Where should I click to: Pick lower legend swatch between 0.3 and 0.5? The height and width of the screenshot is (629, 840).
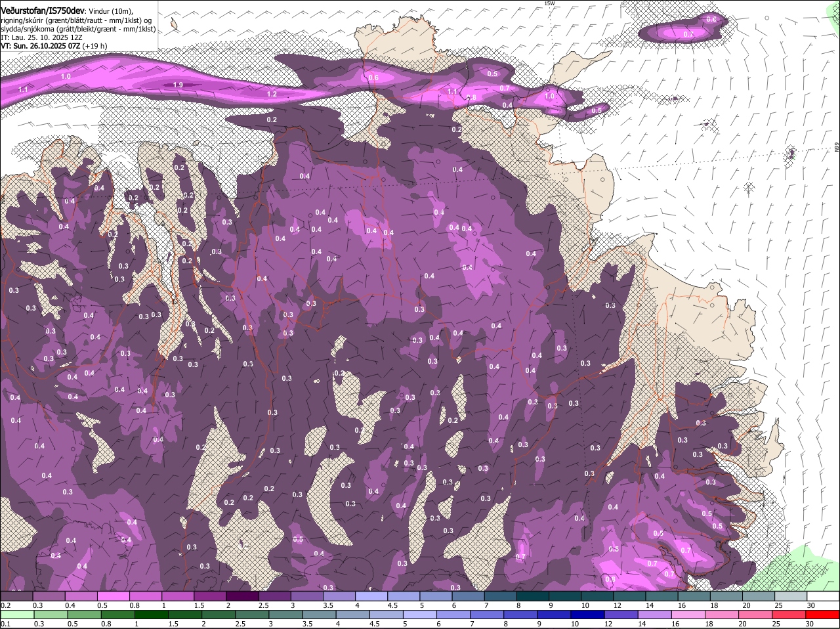pyautogui.click(x=52, y=615)
